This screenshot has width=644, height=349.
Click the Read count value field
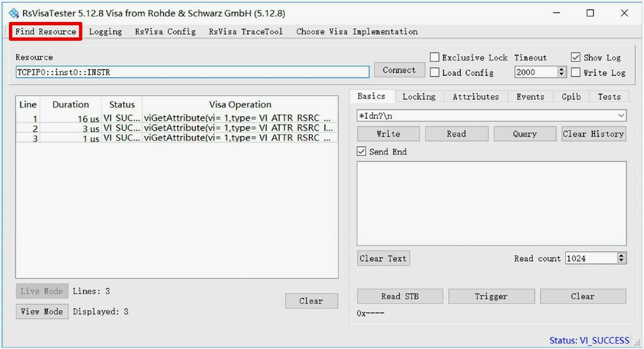pyautogui.click(x=591, y=258)
